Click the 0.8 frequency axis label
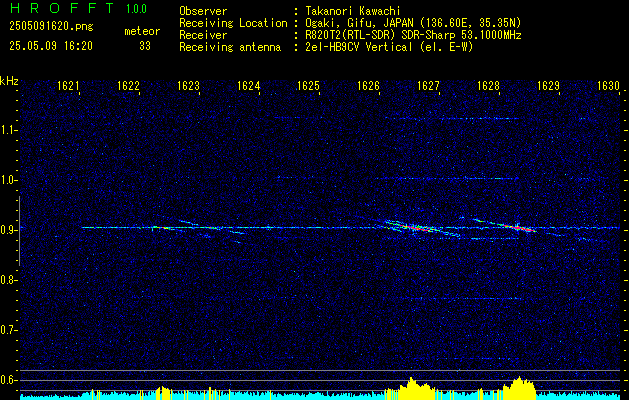The image size is (629, 400). (x=8, y=280)
